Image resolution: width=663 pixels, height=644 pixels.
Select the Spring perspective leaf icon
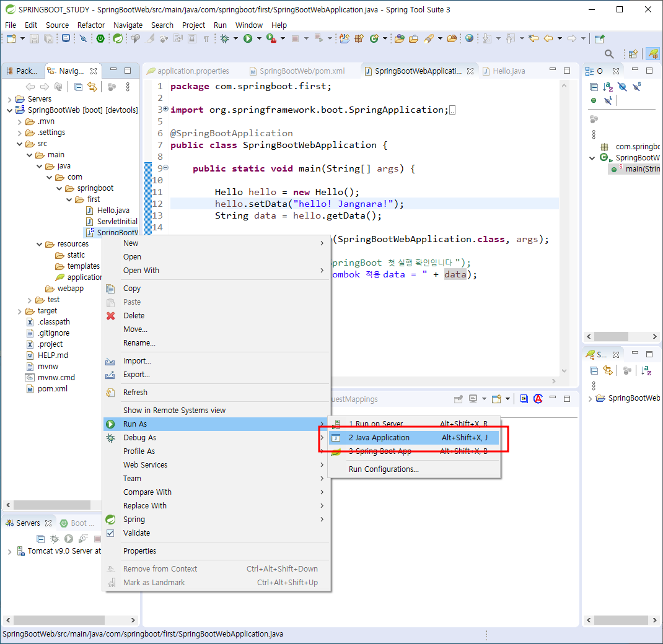(653, 54)
